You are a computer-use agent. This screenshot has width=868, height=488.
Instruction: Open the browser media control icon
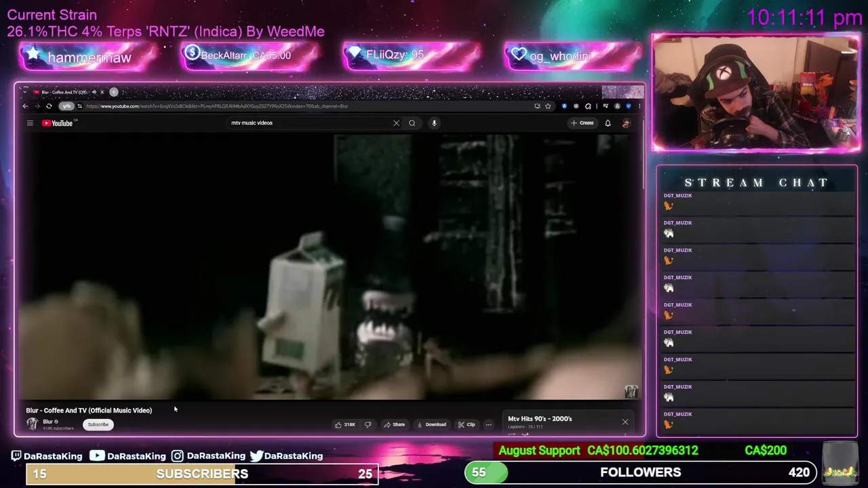point(605,106)
